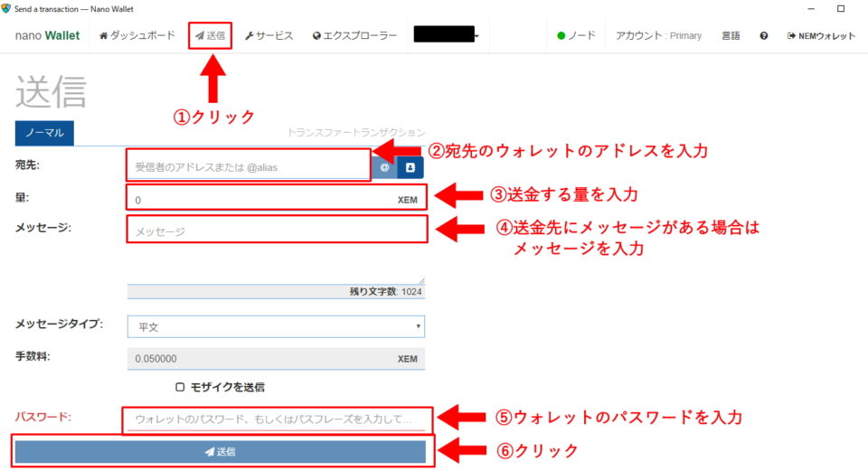Enable the モザイクを送信 checkbox
Screen dimensions: 868x471
tap(180, 387)
